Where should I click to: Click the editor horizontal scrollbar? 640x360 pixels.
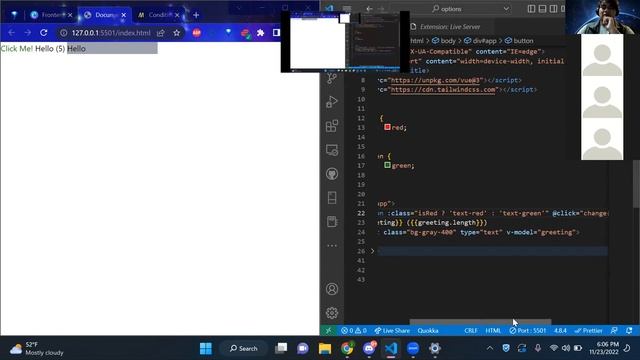(480, 322)
